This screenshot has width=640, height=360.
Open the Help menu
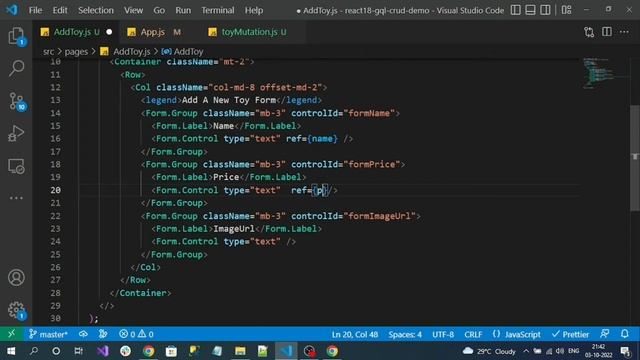pyautogui.click(x=254, y=10)
